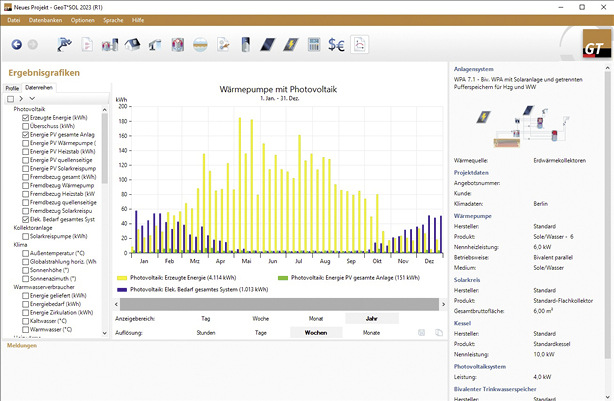Open the Datenbanken menu
614x401 pixels.
point(44,20)
